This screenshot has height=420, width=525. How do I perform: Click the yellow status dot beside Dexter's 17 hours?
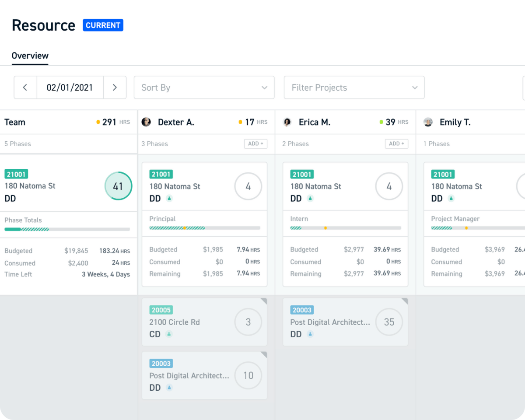[240, 122]
